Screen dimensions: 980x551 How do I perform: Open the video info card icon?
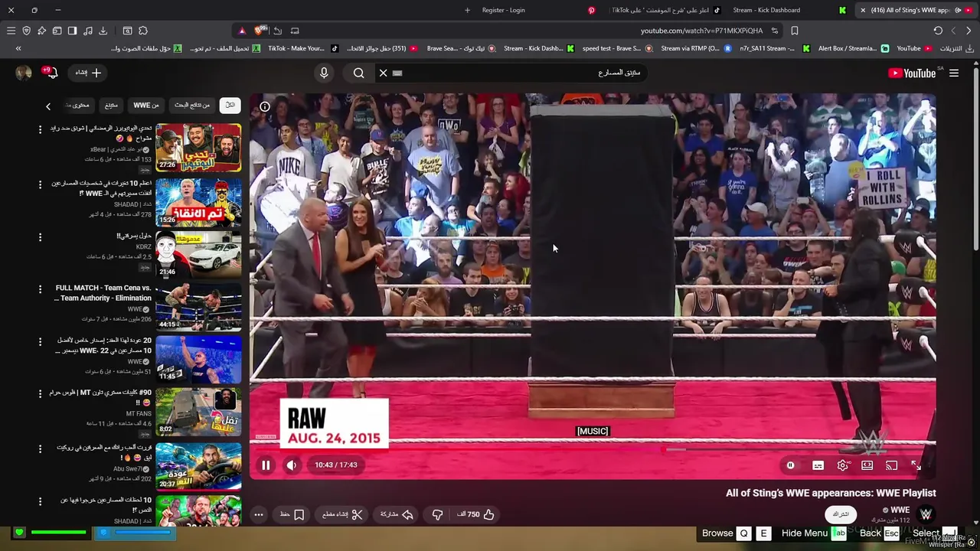click(265, 106)
